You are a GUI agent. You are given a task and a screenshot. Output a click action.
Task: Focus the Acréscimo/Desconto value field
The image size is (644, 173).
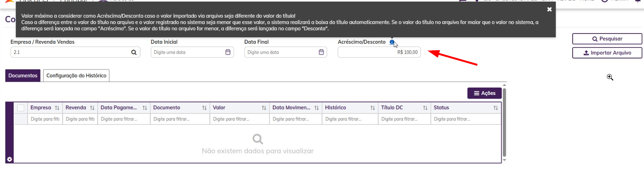[x=379, y=52]
